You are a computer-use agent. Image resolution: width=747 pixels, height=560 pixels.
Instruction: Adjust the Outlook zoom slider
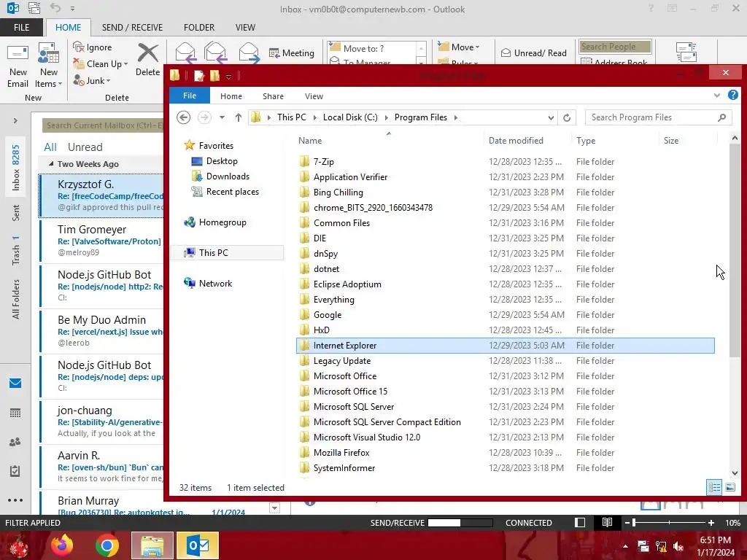coord(634,522)
